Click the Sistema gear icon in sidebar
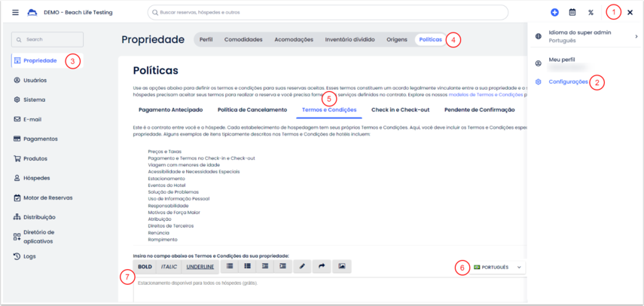644x306 pixels. point(17,99)
